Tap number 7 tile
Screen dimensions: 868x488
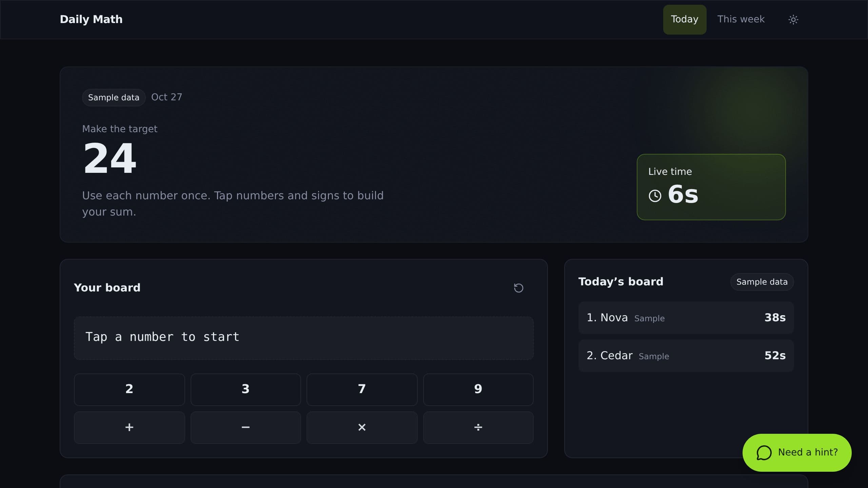pyautogui.click(x=362, y=389)
